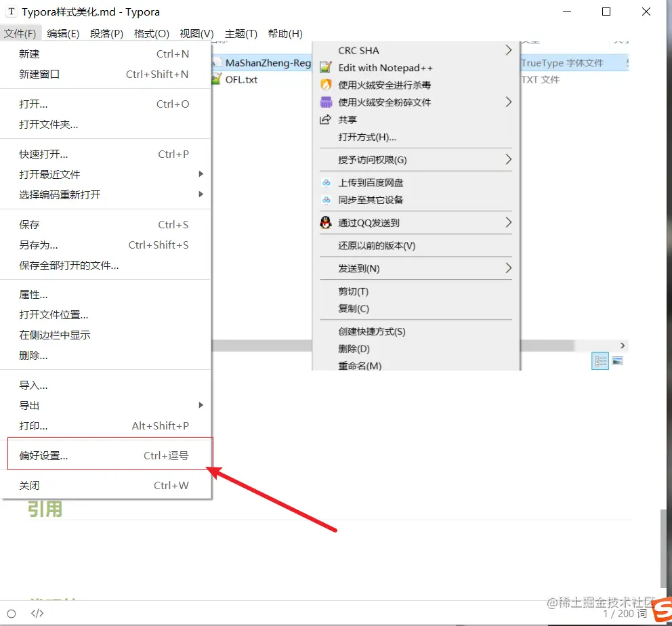The image size is (672, 626).
Task: Open the 文件(F) menu in menu bar
Action: point(20,33)
